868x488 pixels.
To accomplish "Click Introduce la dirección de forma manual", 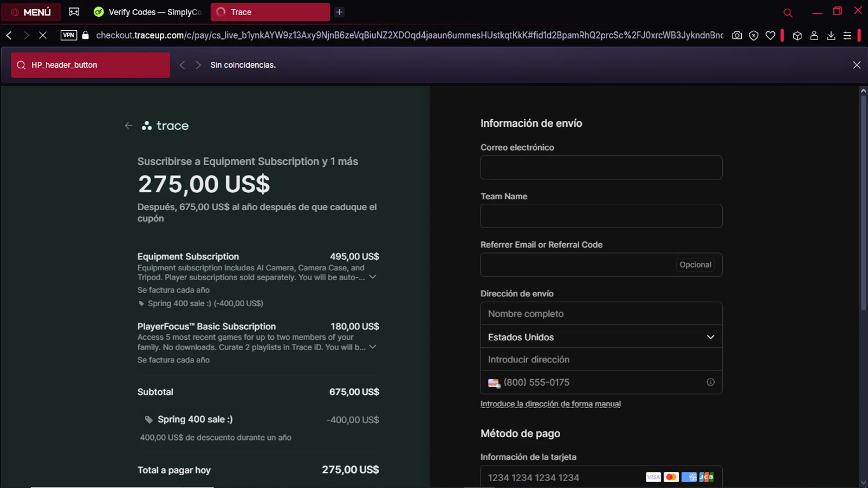I will tap(550, 404).
